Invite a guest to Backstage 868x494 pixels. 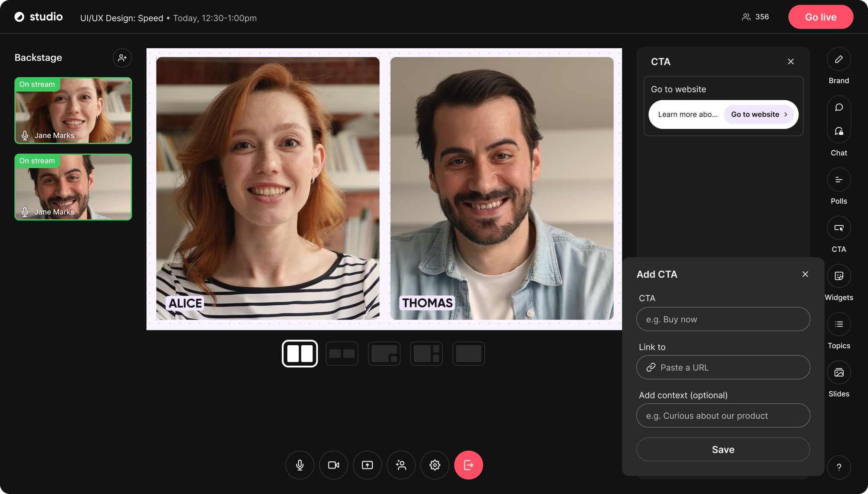(x=122, y=58)
